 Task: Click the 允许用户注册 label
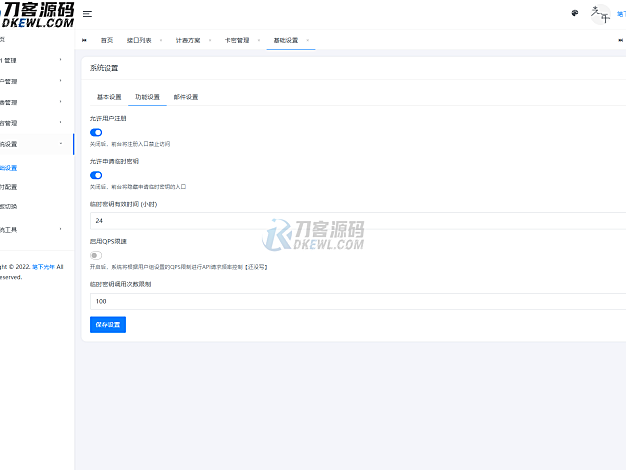[108, 119]
